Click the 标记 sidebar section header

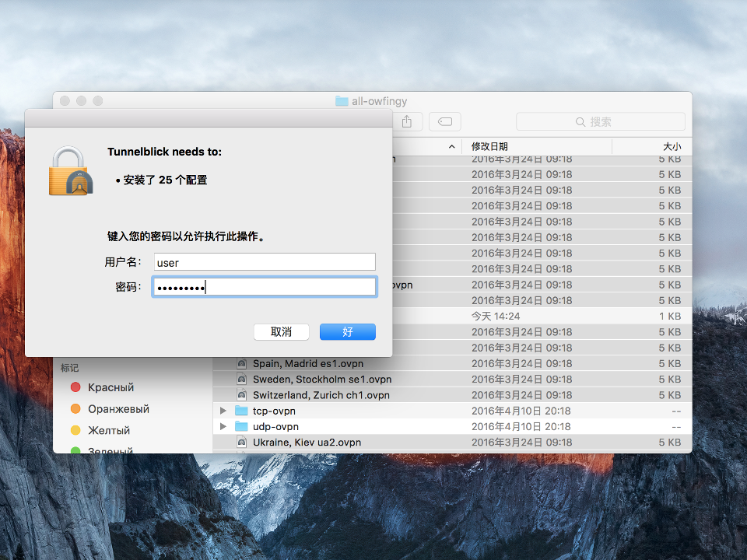click(x=69, y=368)
